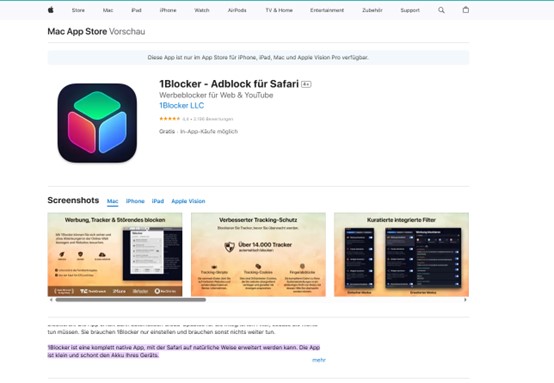Click the '1Blocker - Adblock für Safari' title
554x383 pixels.
[229, 84]
